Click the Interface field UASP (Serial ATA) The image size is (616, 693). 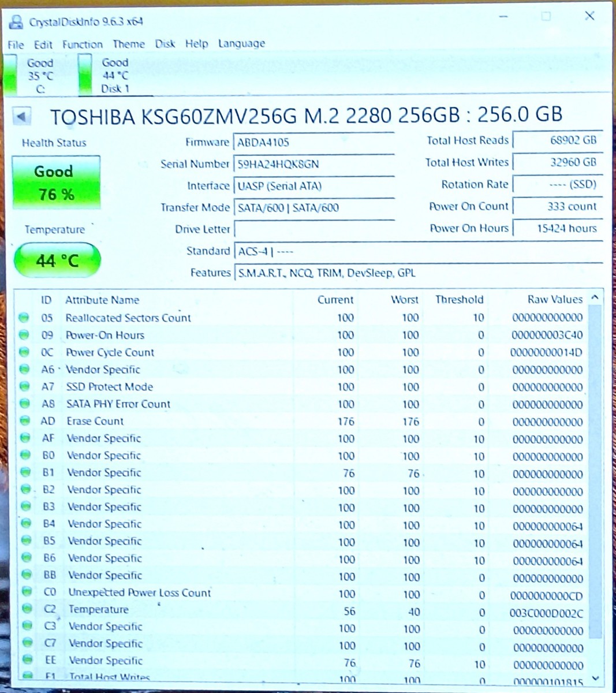pos(313,186)
